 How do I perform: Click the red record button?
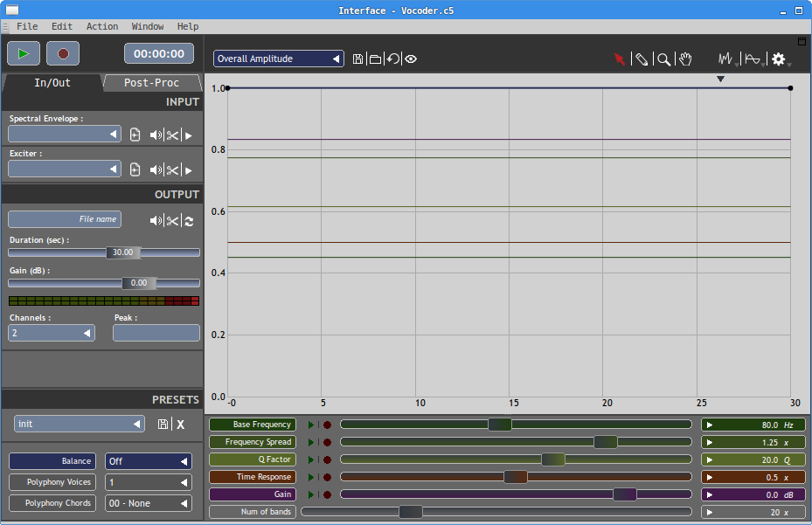click(63, 53)
